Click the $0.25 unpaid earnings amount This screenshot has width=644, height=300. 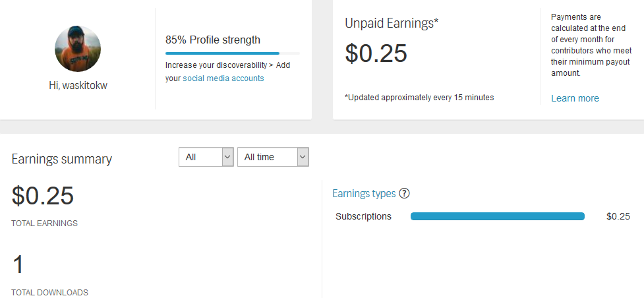point(376,53)
